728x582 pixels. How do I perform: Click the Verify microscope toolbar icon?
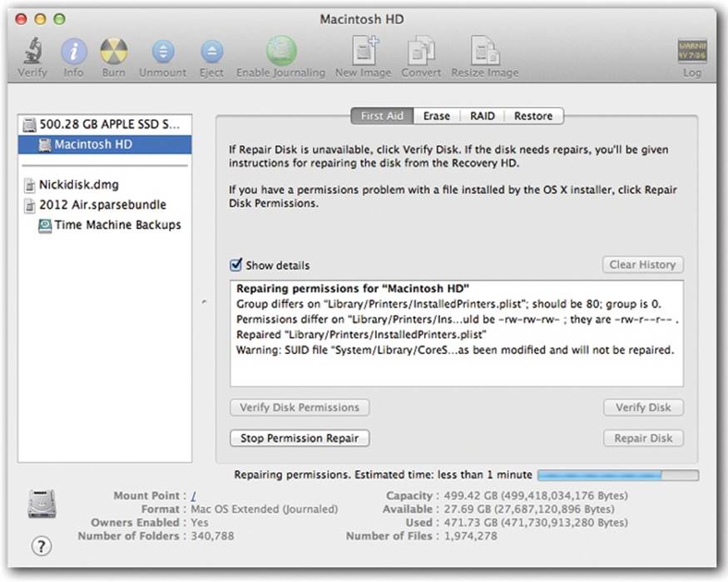[x=32, y=50]
